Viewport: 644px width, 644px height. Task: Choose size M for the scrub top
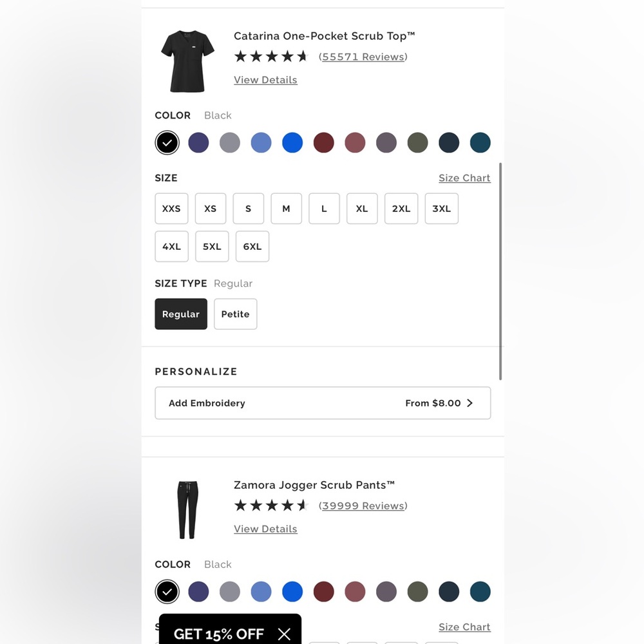pyautogui.click(x=286, y=209)
